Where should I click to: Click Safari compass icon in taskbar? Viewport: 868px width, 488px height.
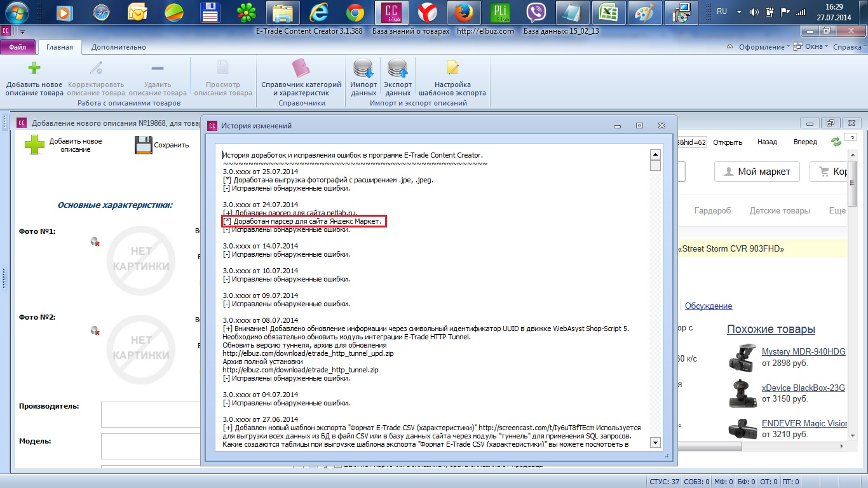(102, 12)
